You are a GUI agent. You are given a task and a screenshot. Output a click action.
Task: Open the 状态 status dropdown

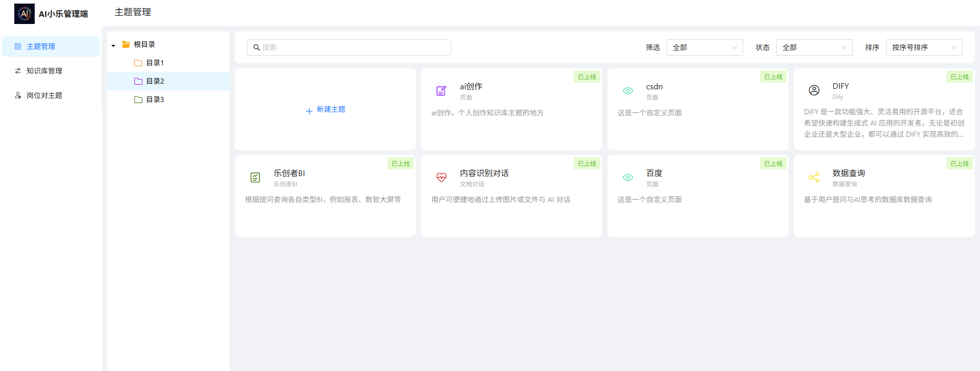pos(814,47)
